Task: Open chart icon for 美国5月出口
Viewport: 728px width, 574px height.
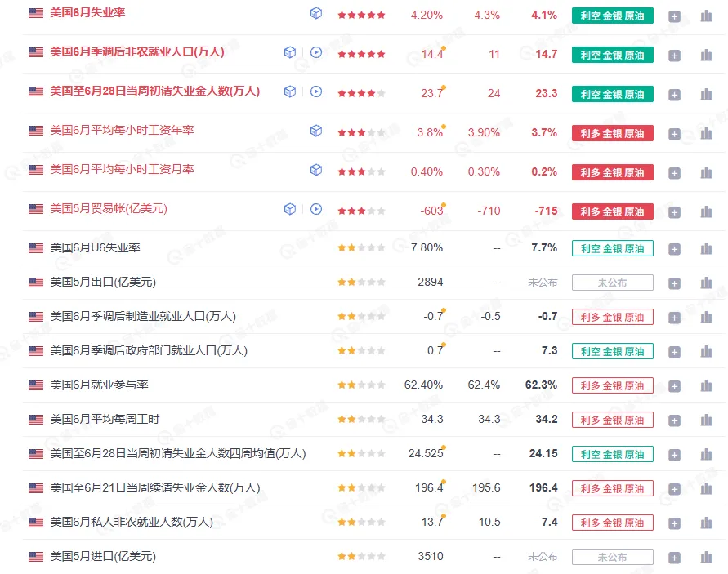Action: point(706,283)
